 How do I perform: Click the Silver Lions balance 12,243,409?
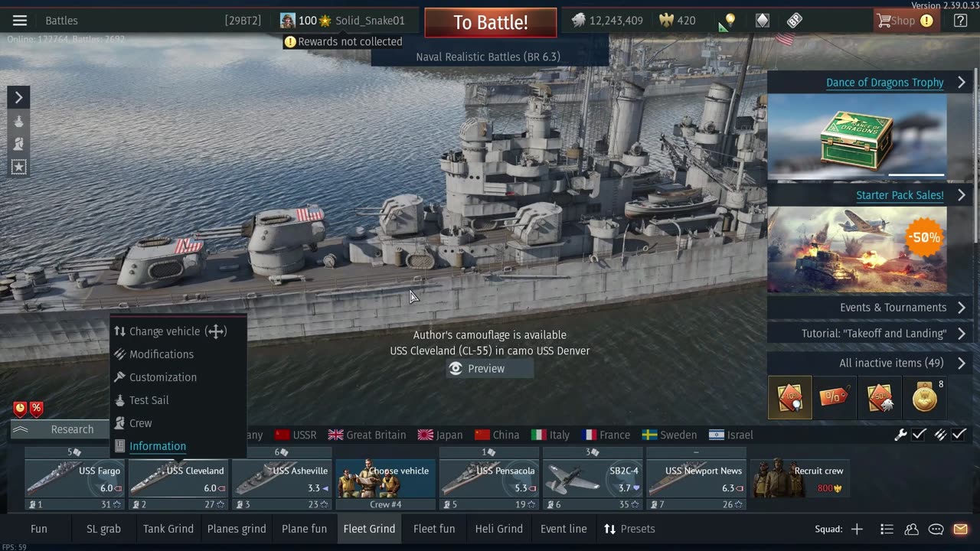coord(607,21)
